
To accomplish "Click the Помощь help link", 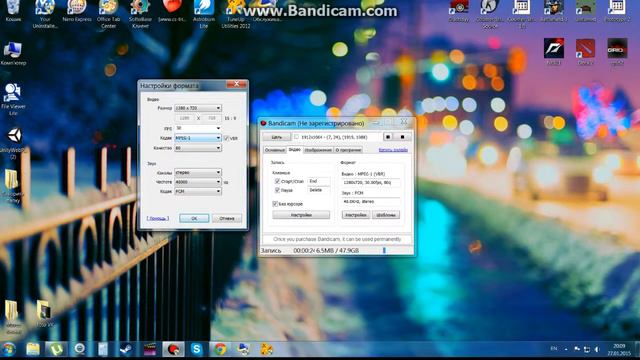I will [158, 218].
